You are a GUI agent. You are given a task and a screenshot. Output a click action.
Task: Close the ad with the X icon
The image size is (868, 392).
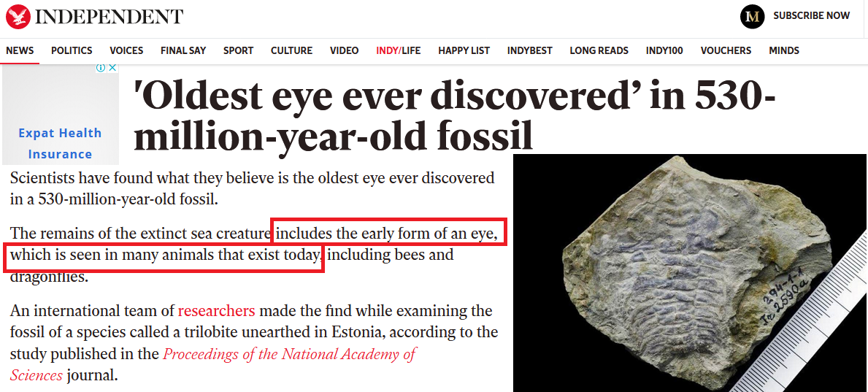(x=112, y=68)
